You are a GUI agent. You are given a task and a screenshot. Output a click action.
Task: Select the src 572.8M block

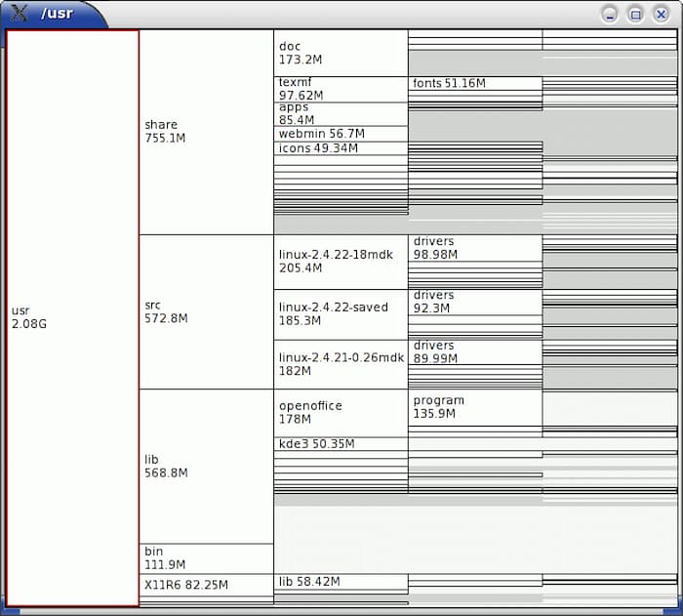pyautogui.click(x=207, y=311)
